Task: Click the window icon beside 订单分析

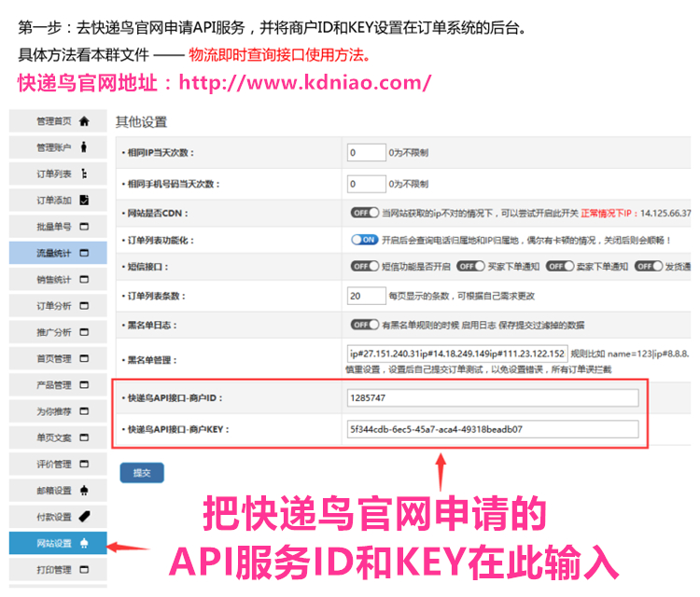Action: point(84,306)
